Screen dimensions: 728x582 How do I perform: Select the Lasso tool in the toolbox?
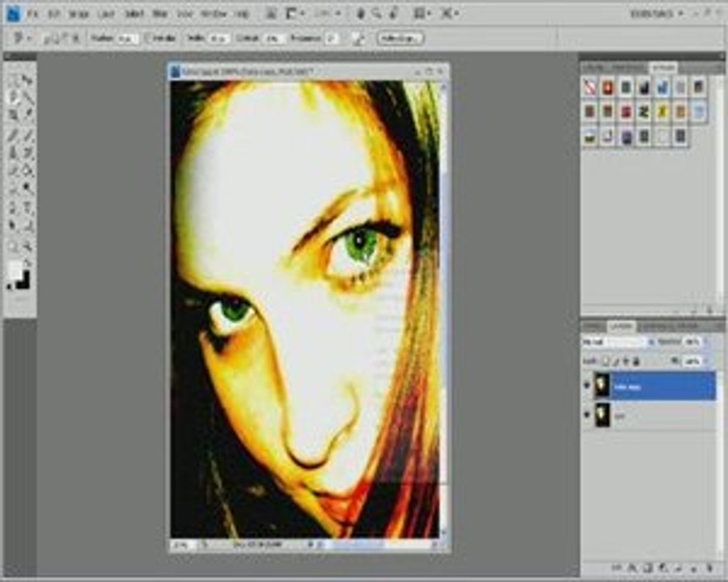[x=13, y=98]
